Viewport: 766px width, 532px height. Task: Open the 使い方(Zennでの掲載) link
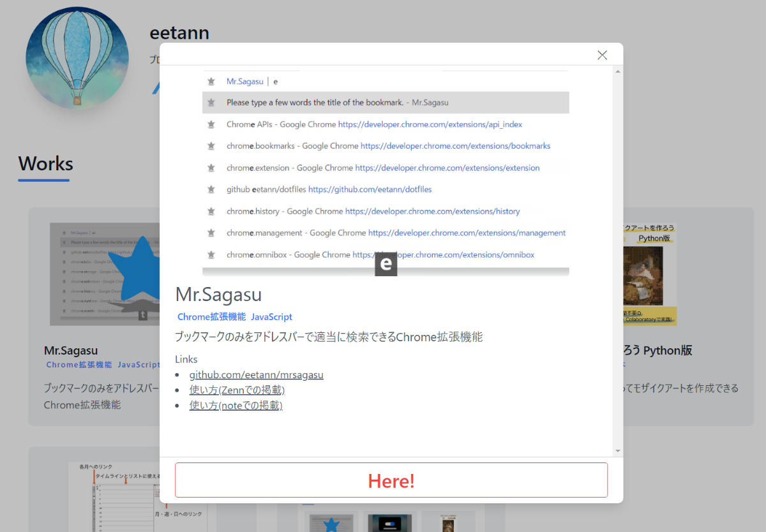237,390
